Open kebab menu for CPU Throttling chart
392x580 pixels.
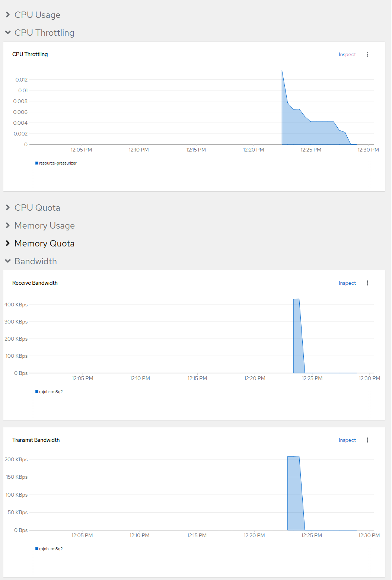367,54
